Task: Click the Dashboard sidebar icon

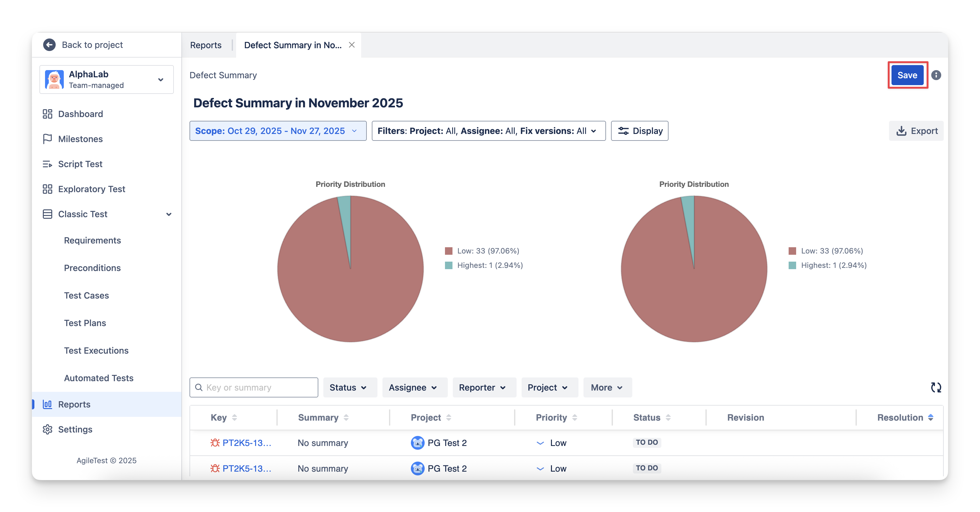Action: click(x=47, y=114)
